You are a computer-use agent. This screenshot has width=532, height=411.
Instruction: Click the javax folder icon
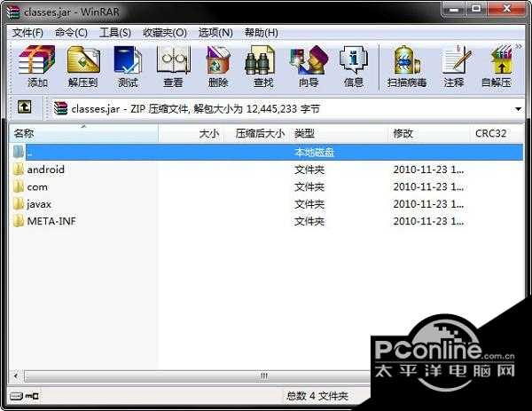(19, 204)
